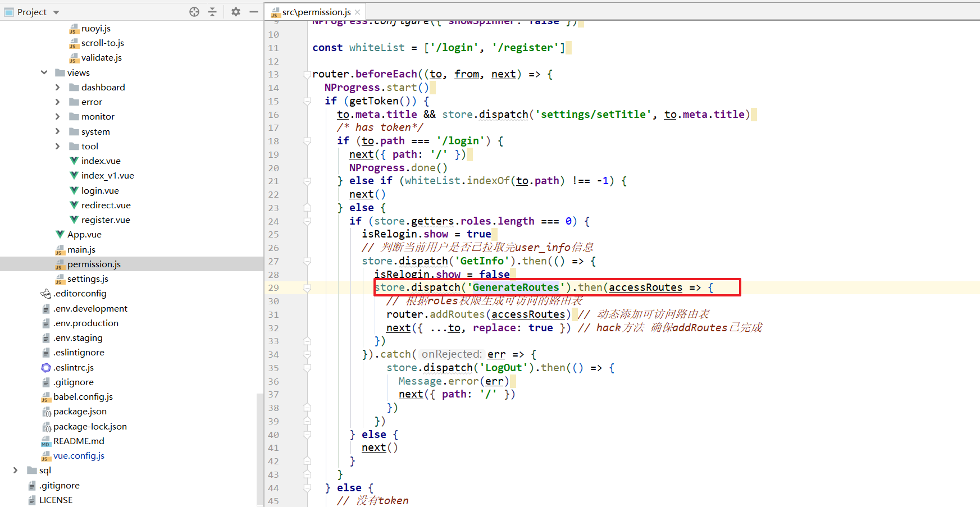Open vue.config.js file
980x507 pixels.
79,455
